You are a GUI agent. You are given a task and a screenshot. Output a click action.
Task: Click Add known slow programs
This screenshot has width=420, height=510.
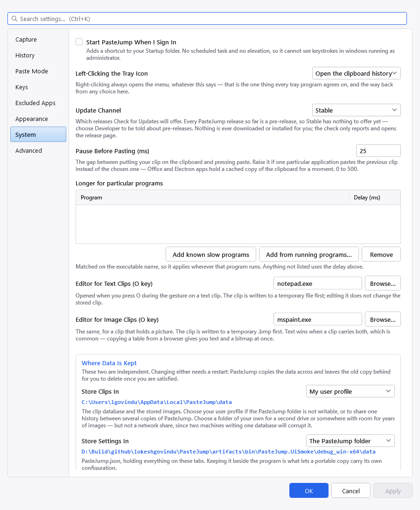pos(210,255)
